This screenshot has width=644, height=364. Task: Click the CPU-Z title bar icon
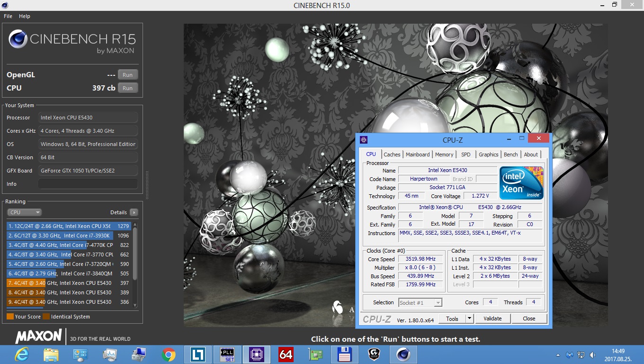click(364, 140)
